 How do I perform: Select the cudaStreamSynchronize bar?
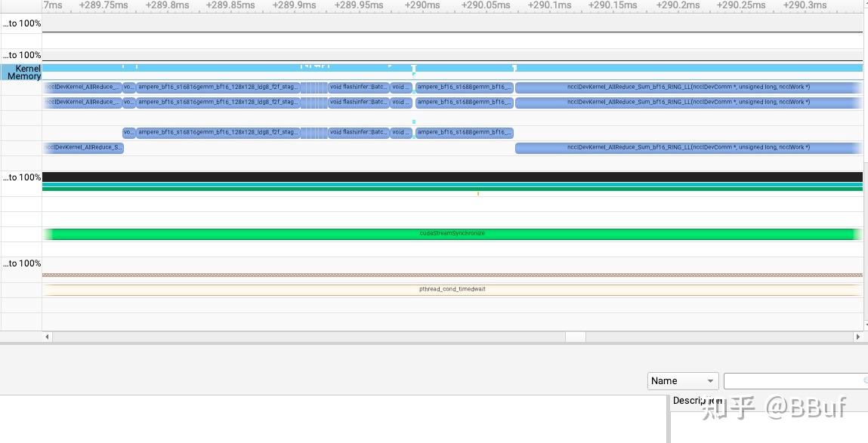[453, 234]
